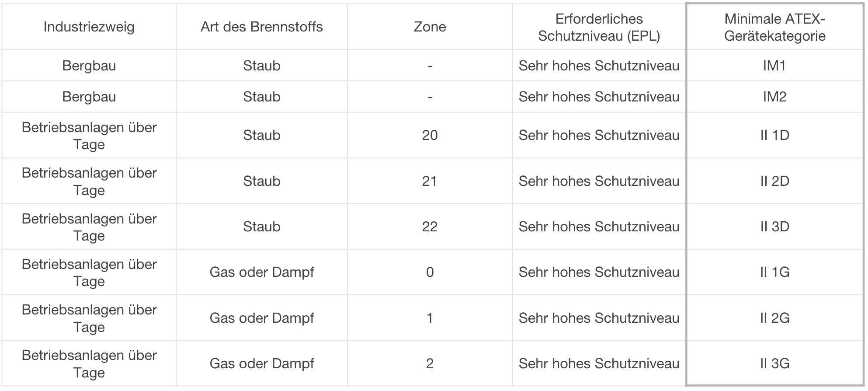Select Bergbau in the IM1 row
Viewport: 868px width, 391px height.
[x=89, y=66]
